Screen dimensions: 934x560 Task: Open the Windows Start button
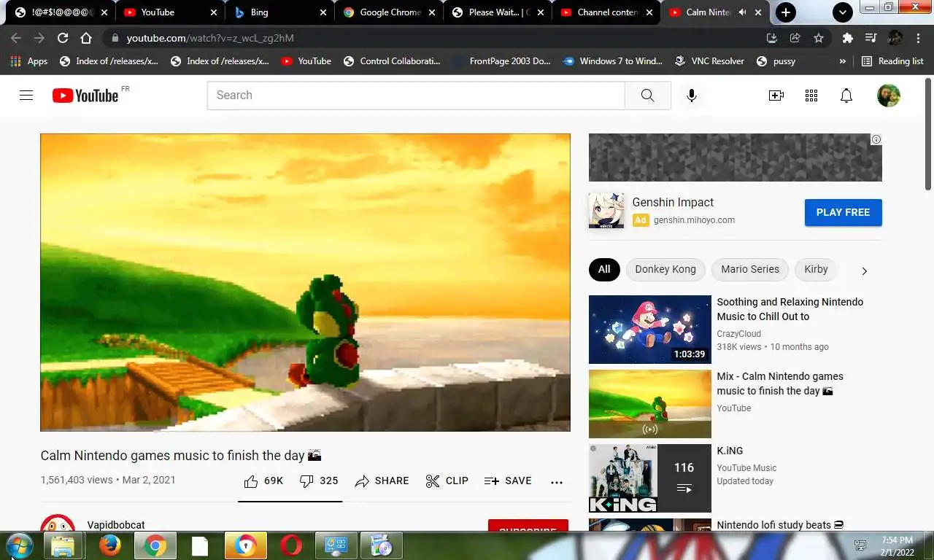tap(19, 545)
